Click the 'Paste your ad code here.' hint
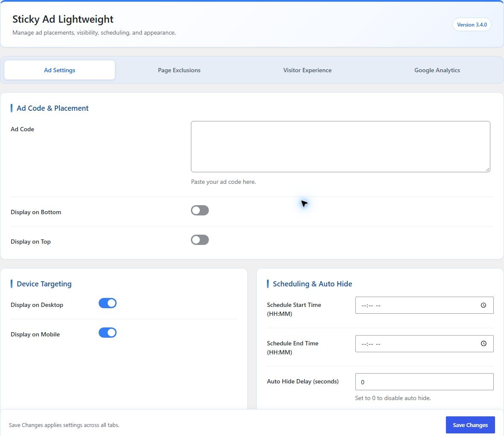This screenshot has height=436, width=504. point(223,182)
